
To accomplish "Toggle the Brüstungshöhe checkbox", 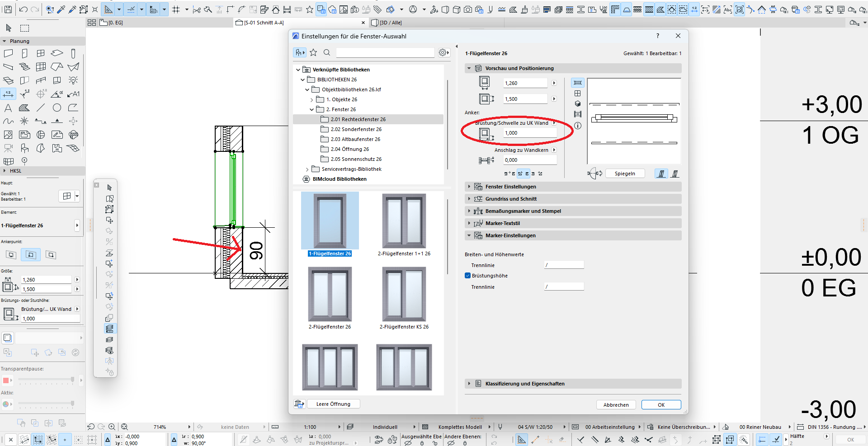I will (x=468, y=276).
